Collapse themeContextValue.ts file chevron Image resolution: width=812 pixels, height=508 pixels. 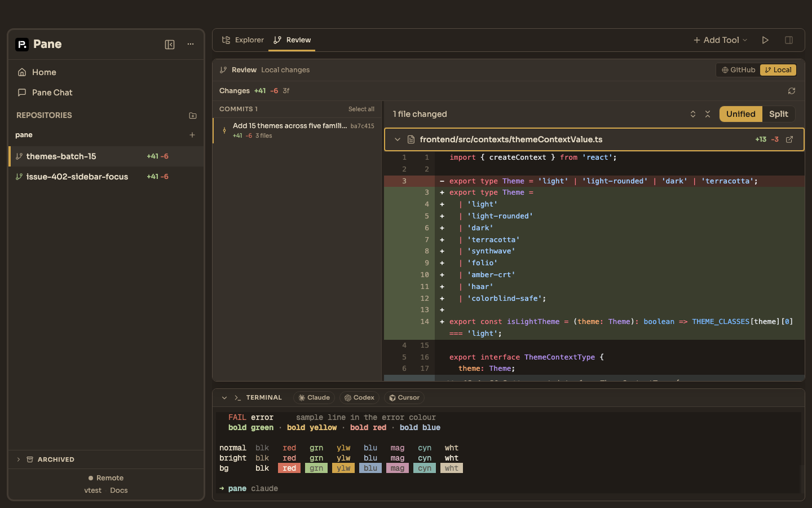[398, 139]
